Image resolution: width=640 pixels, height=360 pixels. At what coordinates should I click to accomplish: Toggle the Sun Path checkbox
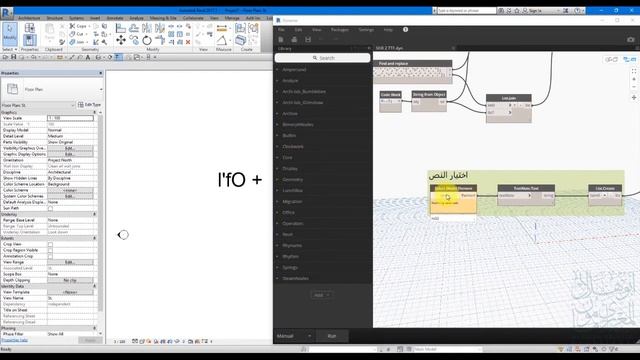click(x=50, y=208)
